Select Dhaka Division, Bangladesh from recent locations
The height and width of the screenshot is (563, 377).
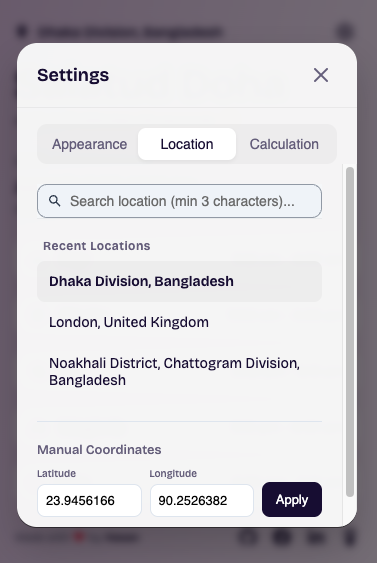[180, 281]
